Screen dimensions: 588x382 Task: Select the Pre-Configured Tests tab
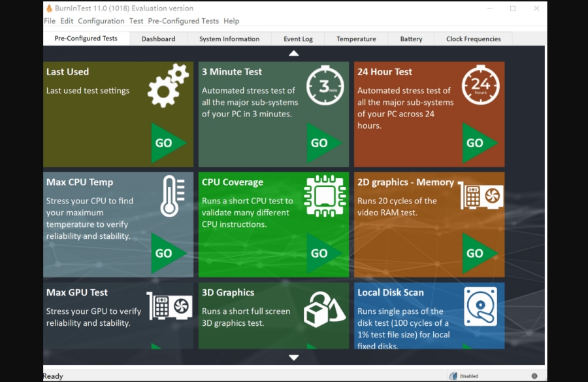tap(86, 39)
